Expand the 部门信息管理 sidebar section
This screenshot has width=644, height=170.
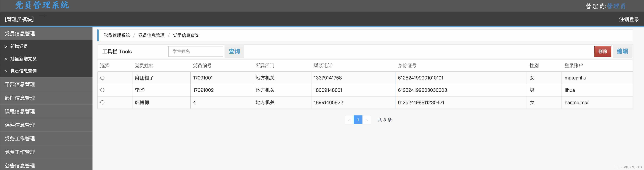[x=46, y=98]
